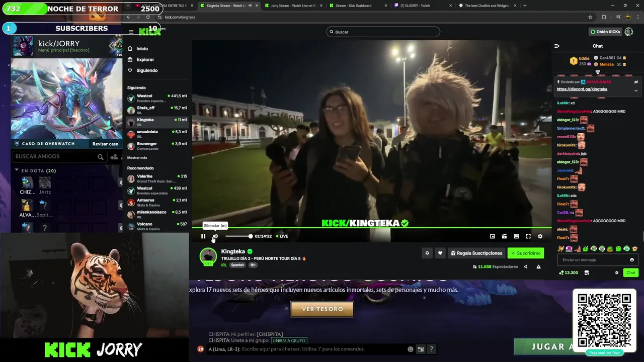
Task: Select Westcol in the followed channels
Action: click(157, 98)
